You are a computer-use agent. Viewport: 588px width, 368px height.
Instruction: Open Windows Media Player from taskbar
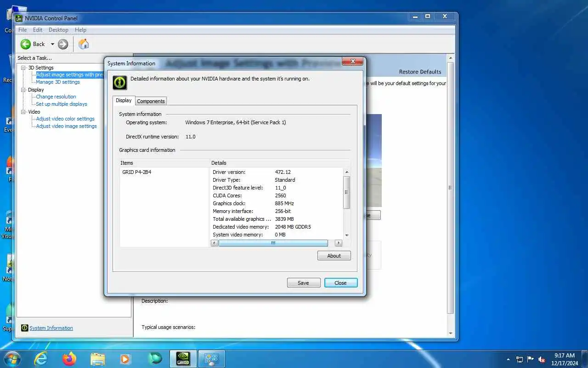(124, 359)
